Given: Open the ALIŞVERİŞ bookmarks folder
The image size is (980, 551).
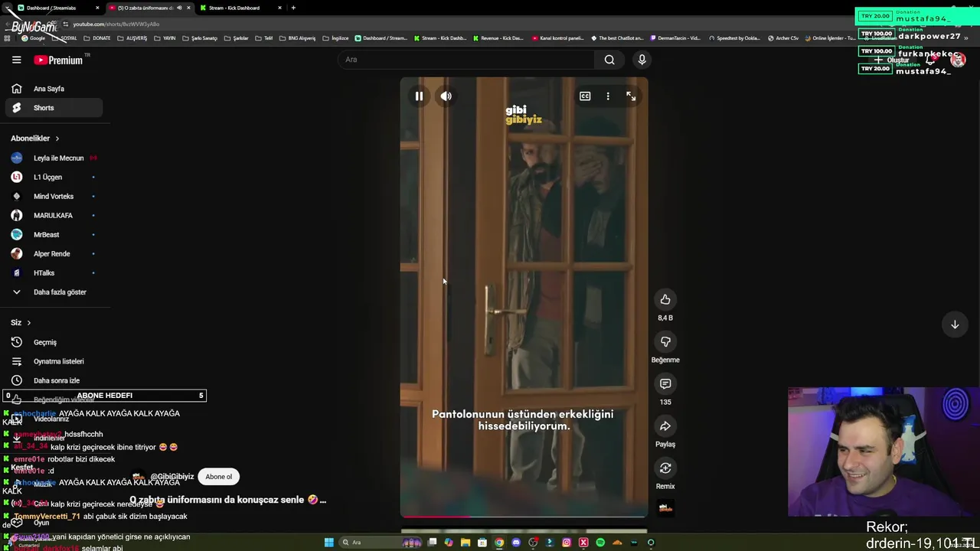Looking at the screenshot, I should pyautogui.click(x=132, y=38).
